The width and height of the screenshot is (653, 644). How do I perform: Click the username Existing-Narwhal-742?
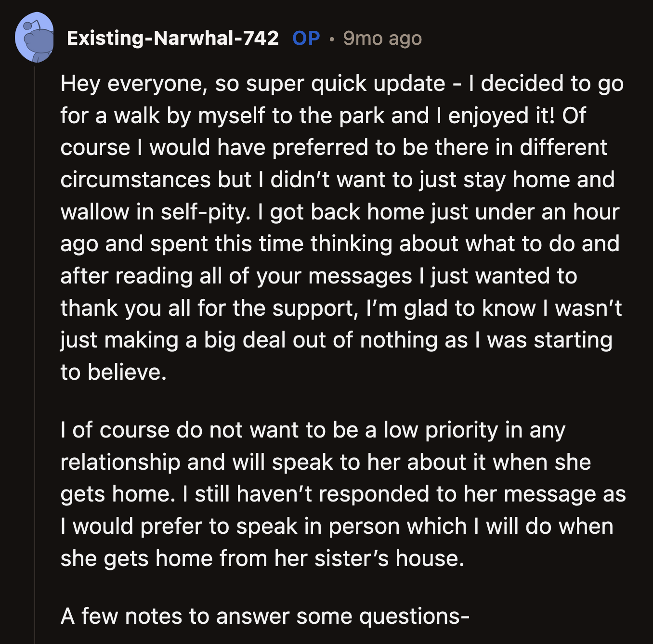172,39
